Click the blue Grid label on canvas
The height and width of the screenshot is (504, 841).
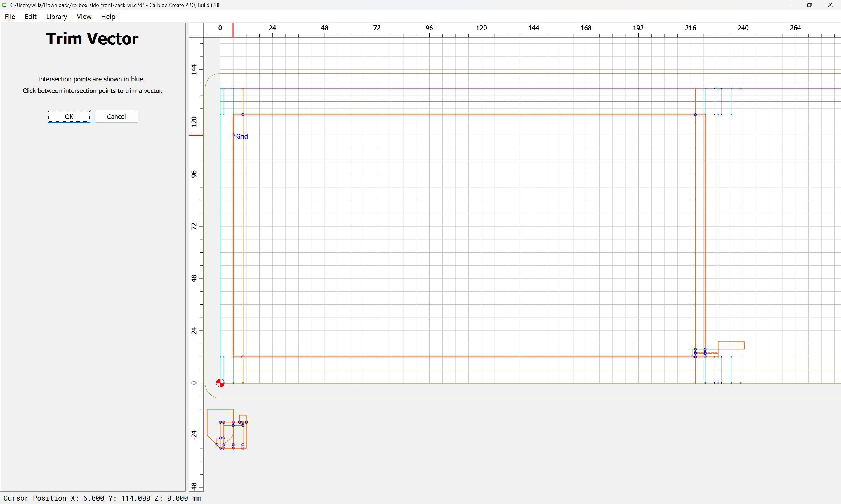tap(242, 136)
